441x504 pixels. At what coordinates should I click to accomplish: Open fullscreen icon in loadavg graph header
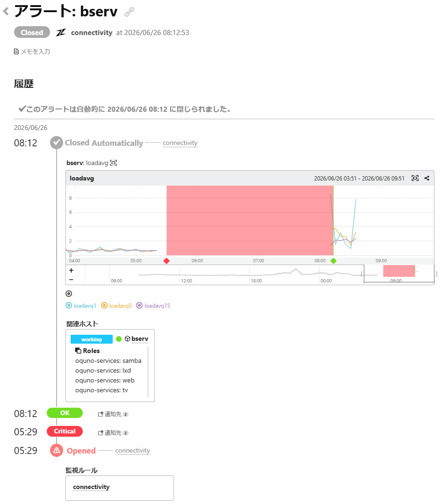(x=415, y=178)
